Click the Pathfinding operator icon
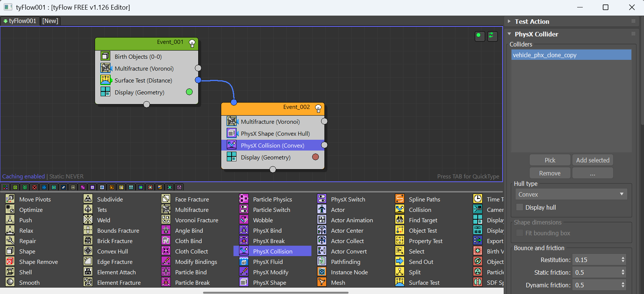The height and width of the screenshot is (294, 644). pyautogui.click(x=322, y=261)
